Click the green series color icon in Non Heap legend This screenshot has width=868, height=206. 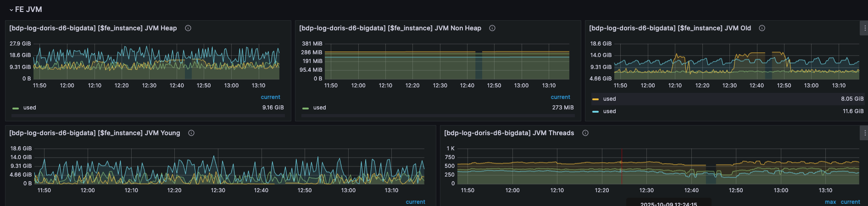(x=306, y=108)
